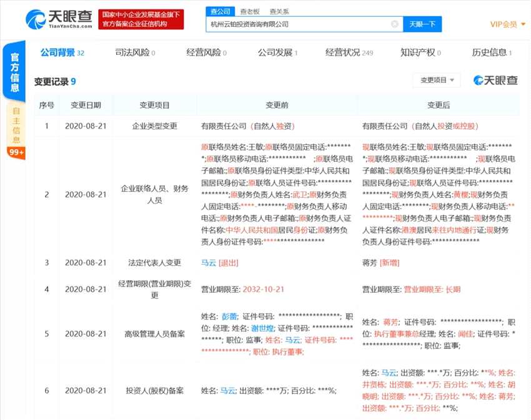Click the 变更日期 column header
Screen dimensions: 531x420
tap(86, 105)
